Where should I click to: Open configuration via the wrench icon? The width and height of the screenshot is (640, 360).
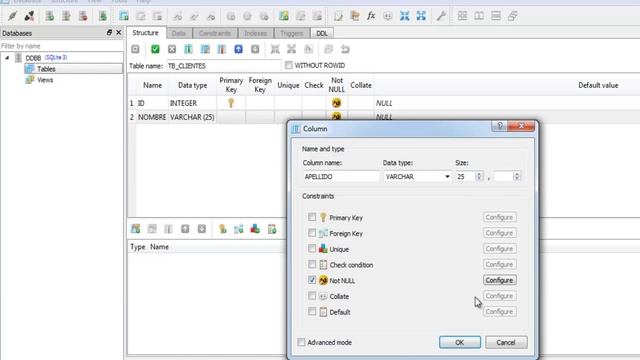[x=441, y=16]
